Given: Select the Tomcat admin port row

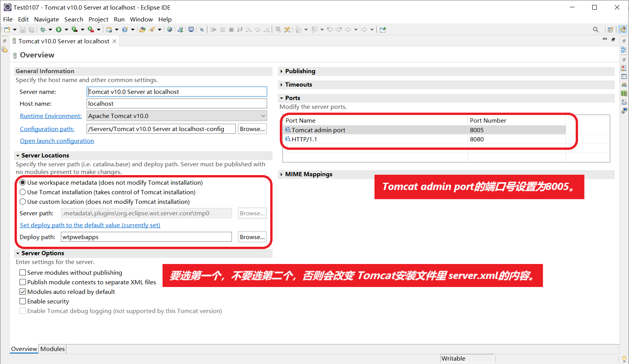Looking at the screenshot, I should coord(425,130).
